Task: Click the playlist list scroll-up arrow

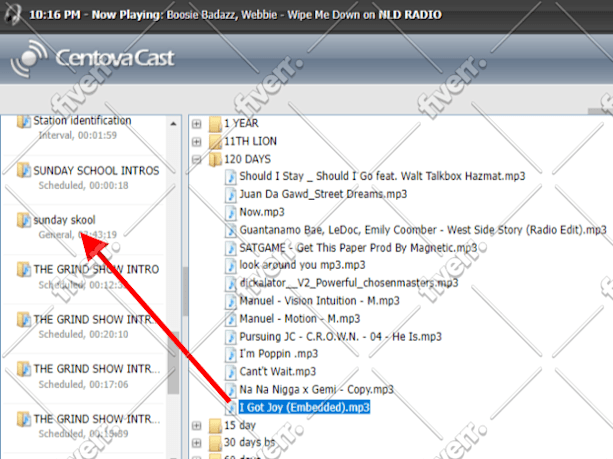Action: pyautogui.click(x=173, y=124)
